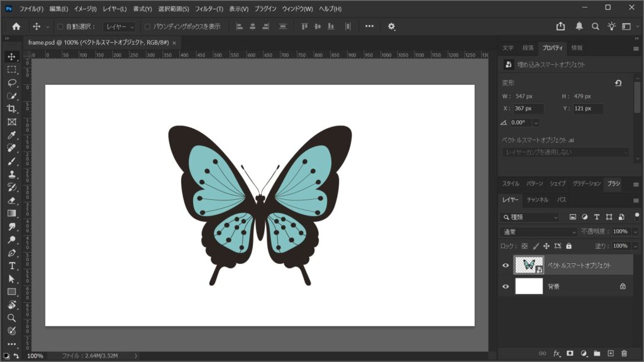Image resolution: width=644 pixels, height=362 pixels.
Task: Click the swap foreground and background colors icon
Action: pyautogui.click(x=16, y=355)
